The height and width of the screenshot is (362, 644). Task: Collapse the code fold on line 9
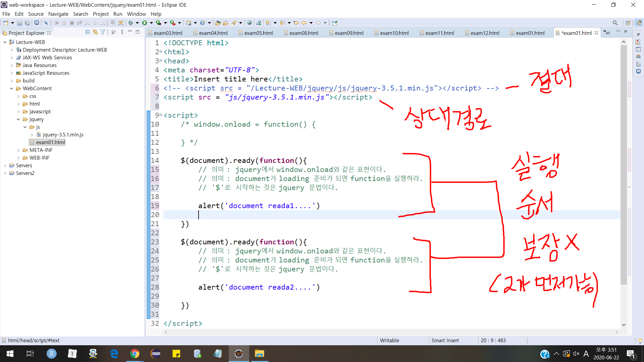[161, 115]
